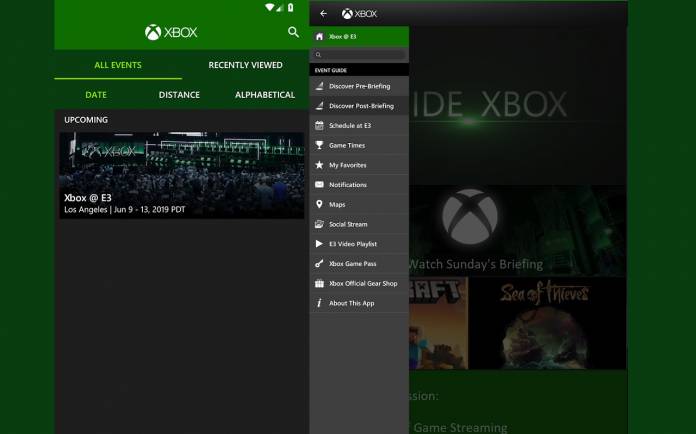Click the pin icon for Maps
The image size is (696, 434).
click(319, 204)
